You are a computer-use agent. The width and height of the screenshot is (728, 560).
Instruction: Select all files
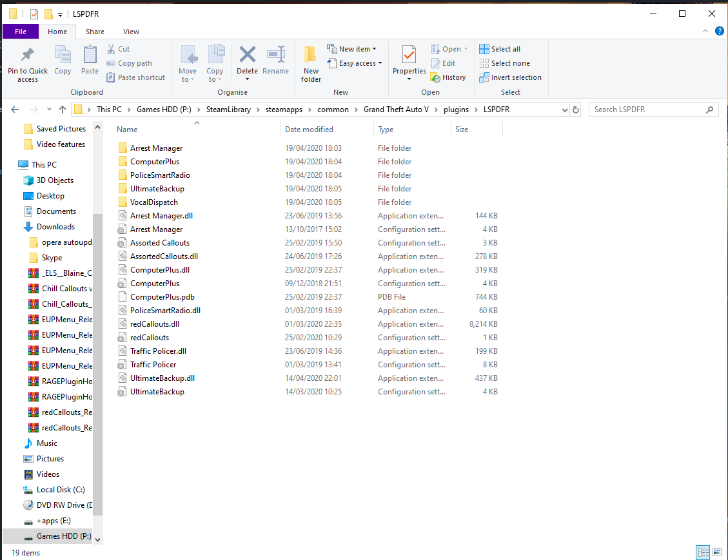click(x=500, y=49)
